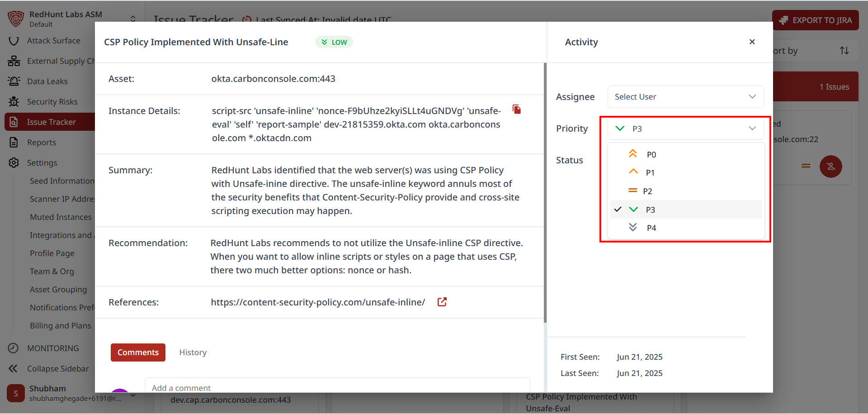
Task: Close the issue details dialog
Action: tap(752, 42)
